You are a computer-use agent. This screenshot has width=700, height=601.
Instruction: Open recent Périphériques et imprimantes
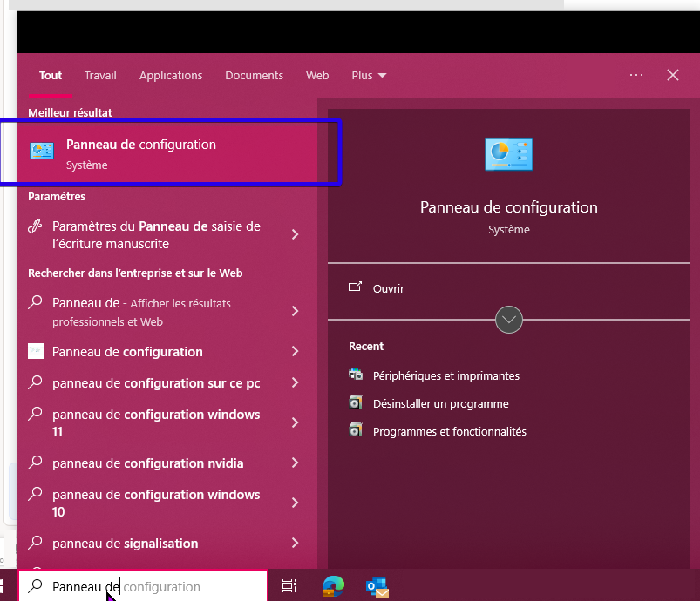[446, 375]
